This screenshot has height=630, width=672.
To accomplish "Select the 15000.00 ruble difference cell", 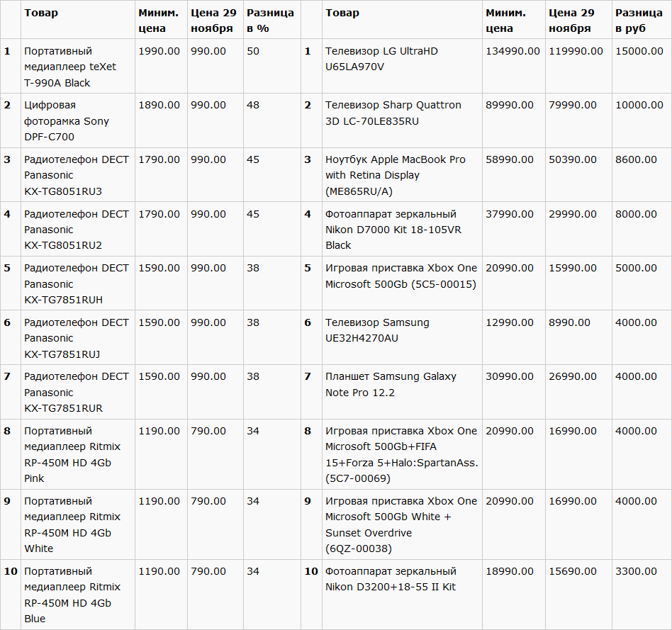I will point(639,51).
